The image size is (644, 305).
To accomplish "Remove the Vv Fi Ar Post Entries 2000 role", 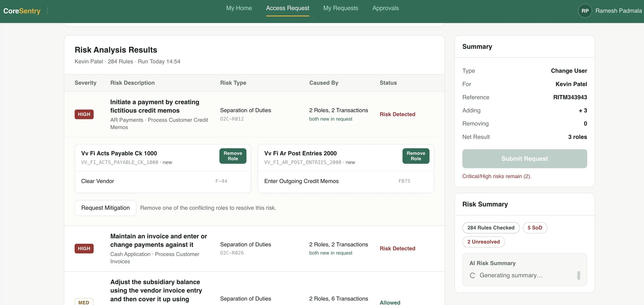I will [416, 156].
